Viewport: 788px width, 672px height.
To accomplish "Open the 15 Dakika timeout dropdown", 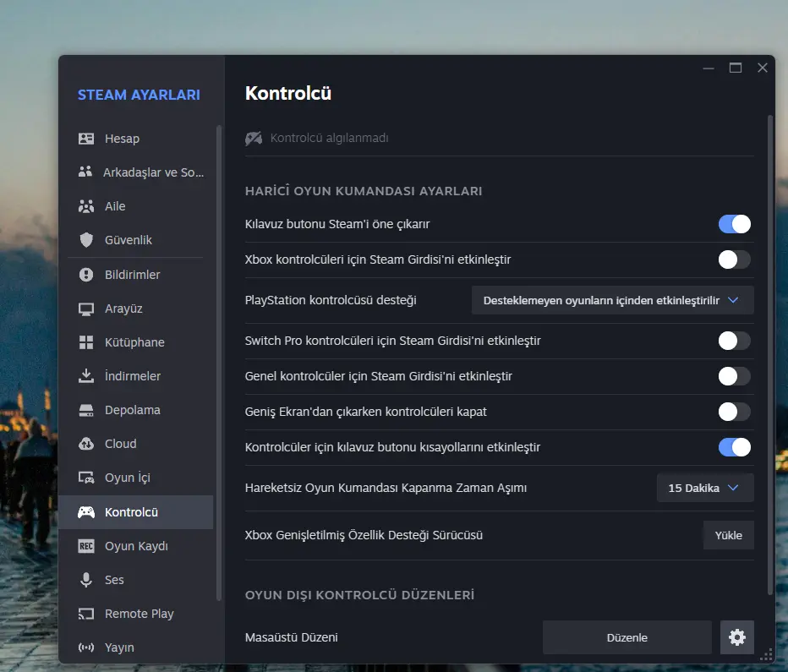I will click(x=704, y=488).
